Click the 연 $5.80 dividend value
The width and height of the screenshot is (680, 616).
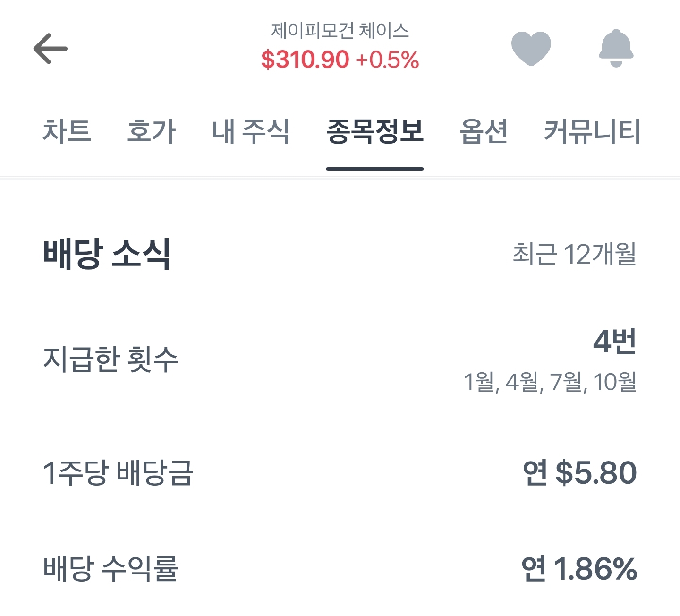coord(580,473)
